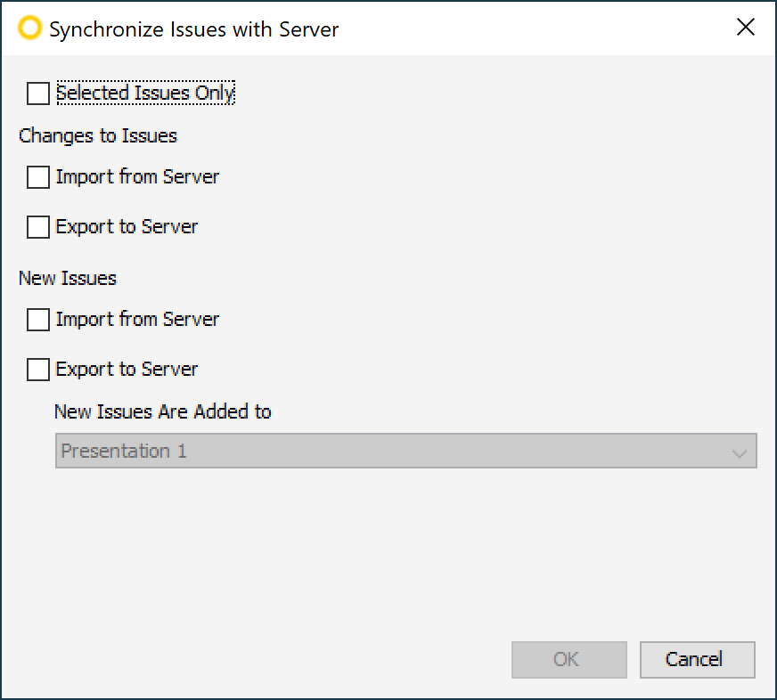This screenshot has height=700, width=777.
Task: Check Export to Server under Changes to Issues
Action: point(38,227)
